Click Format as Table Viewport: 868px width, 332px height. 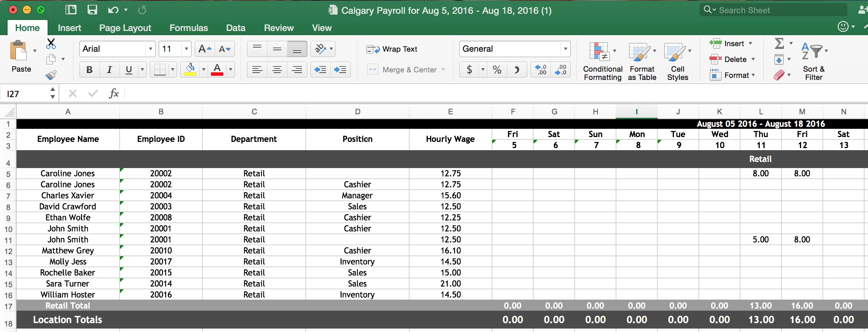coord(642,62)
